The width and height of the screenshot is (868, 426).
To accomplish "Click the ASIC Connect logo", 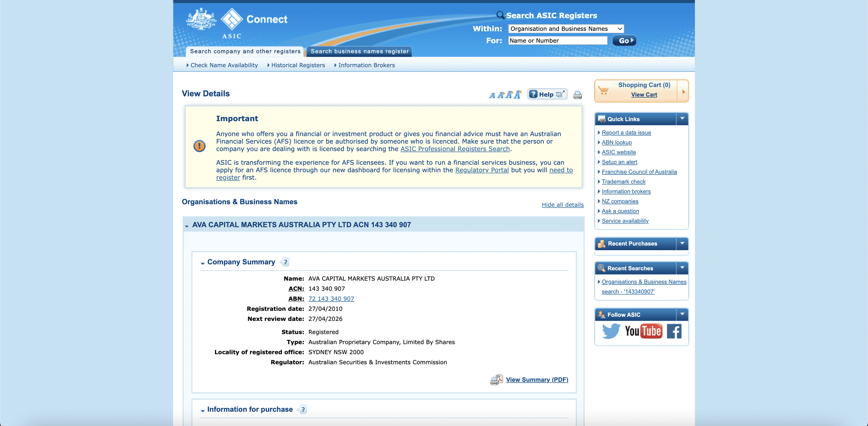I will [237, 23].
